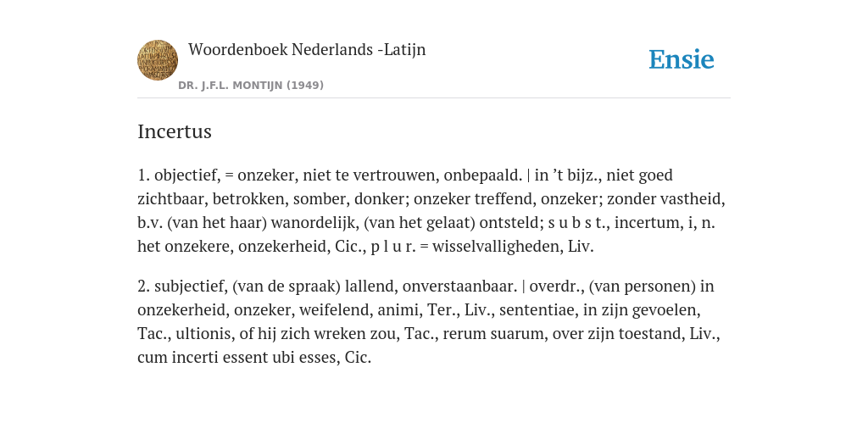Click 'incertum' in the first paragraph
This screenshot has width=868, height=434.
645,223
